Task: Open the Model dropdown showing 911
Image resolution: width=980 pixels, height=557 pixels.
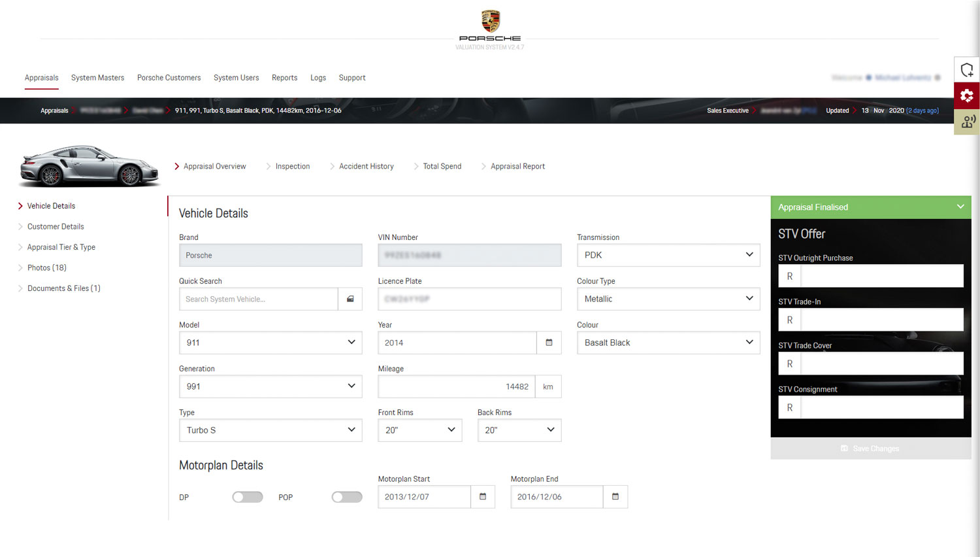Action: tap(270, 343)
